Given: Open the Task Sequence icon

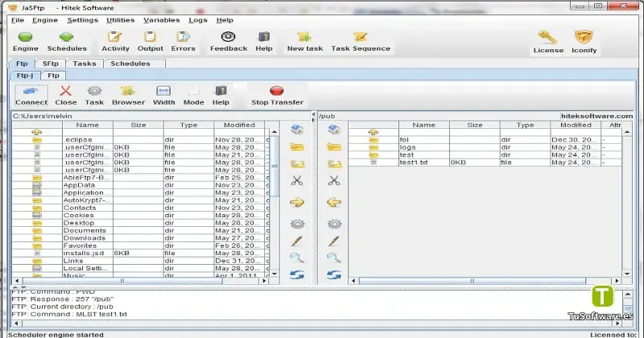Looking at the screenshot, I should tap(360, 37).
